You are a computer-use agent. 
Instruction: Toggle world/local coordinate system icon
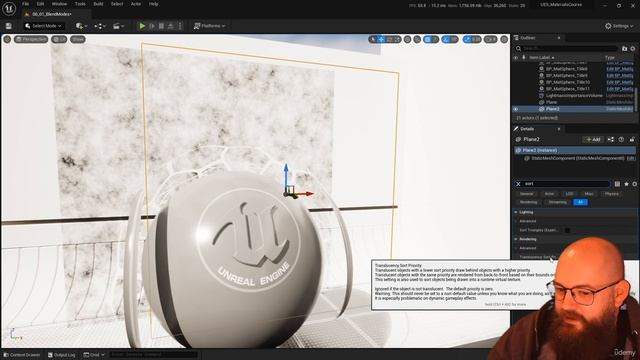pos(407,39)
